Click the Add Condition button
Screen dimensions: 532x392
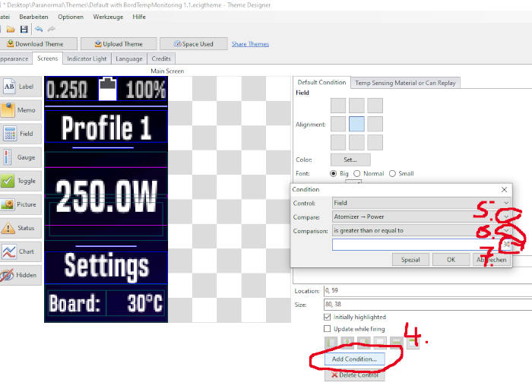(355, 358)
